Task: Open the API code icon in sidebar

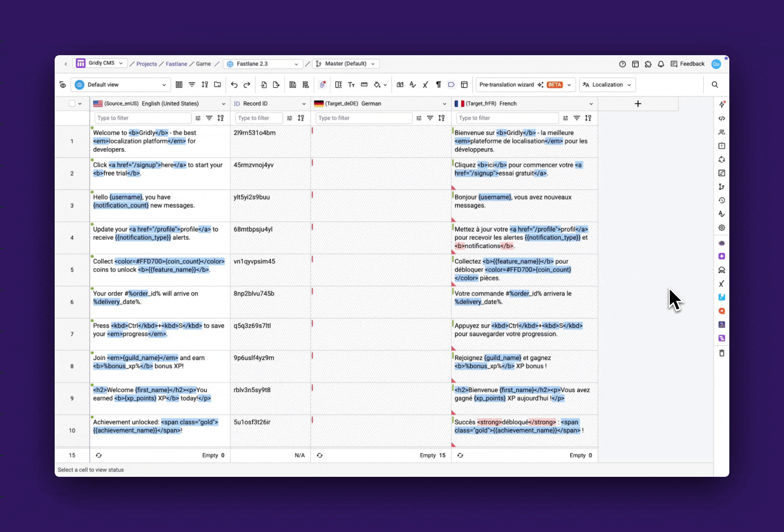Action: click(722, 118)
